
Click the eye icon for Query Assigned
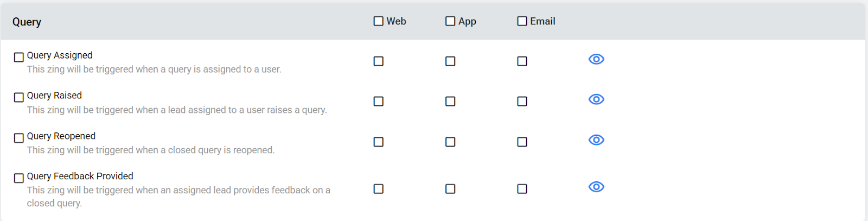pyautogui.click(x=596, y=59)
